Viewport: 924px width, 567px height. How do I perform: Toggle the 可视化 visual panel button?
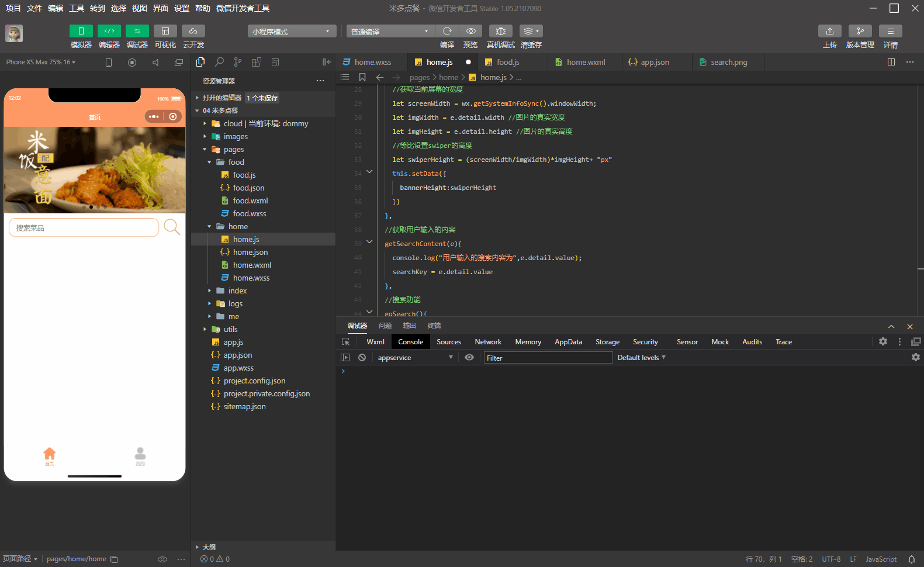(165, 31)
